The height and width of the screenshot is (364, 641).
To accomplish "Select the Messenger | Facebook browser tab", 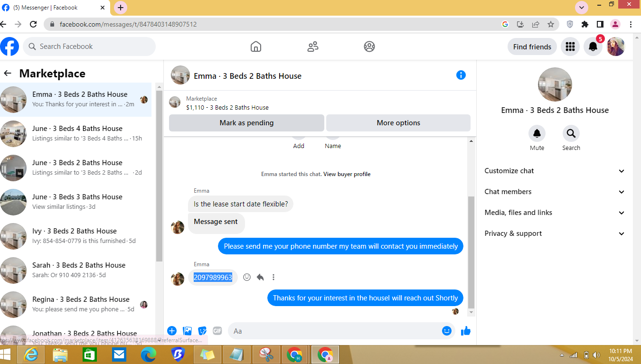I will [x=55, y=8].
